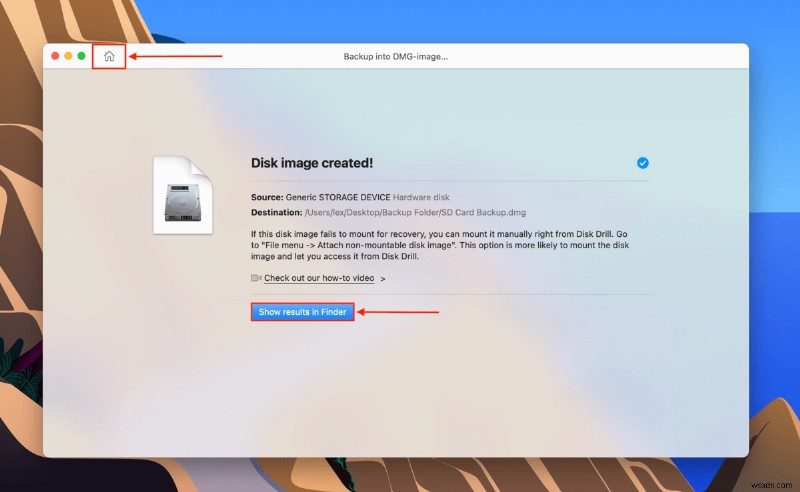
Task: Click the Generic STORAGE DEVICE source text
Action: [x=338, y=197]
